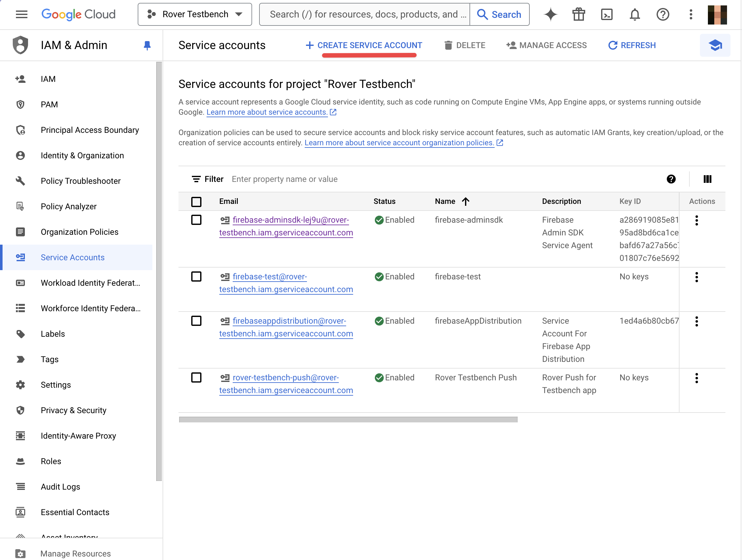Open Roles page
The height and width of the screenshot is (560, 742).
pos(76,462)
